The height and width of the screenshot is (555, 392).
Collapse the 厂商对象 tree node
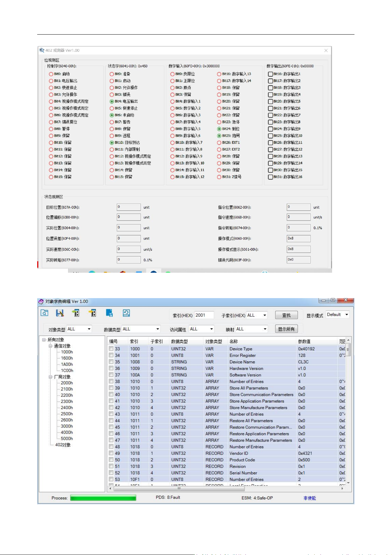50,377
